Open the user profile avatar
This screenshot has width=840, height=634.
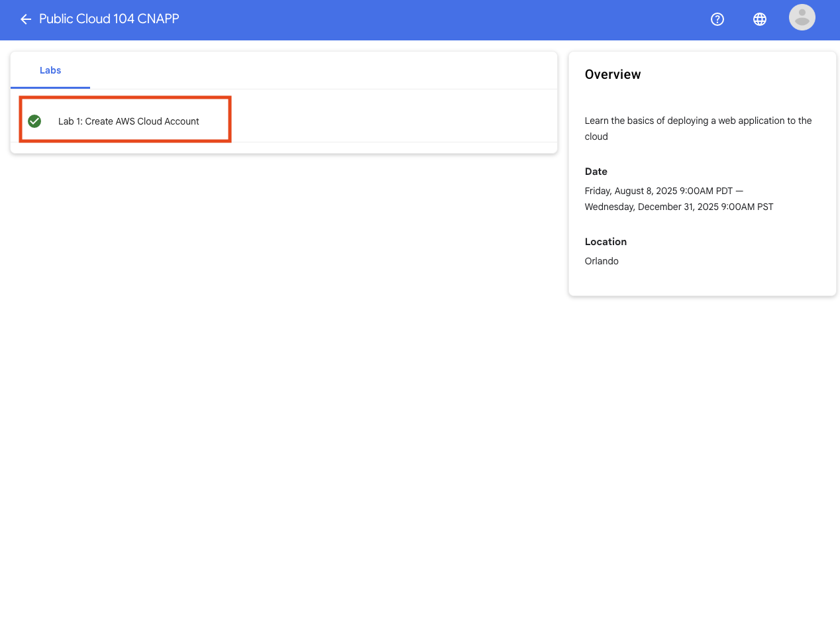[802, 18]
